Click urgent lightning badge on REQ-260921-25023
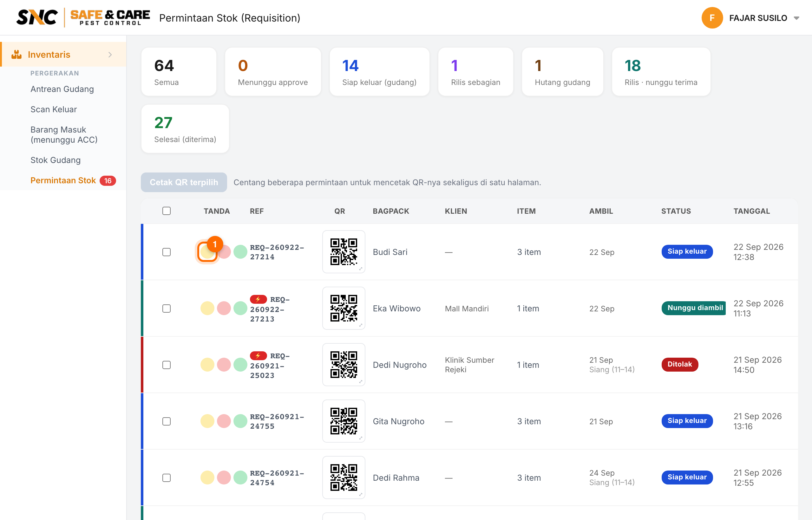 click(x=259, y=355)
